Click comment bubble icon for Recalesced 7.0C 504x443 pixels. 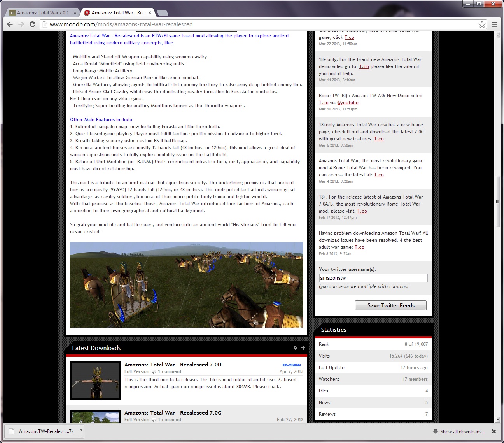pos(154,420)
